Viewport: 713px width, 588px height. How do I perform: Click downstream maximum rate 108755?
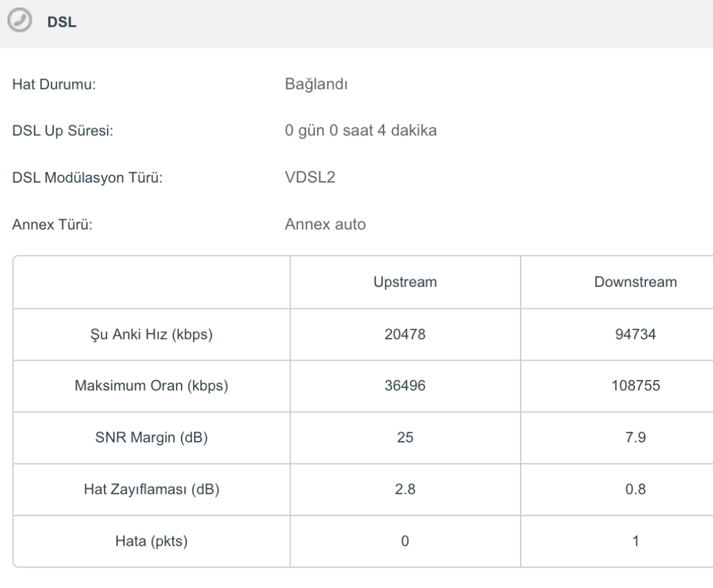(635, 386)
